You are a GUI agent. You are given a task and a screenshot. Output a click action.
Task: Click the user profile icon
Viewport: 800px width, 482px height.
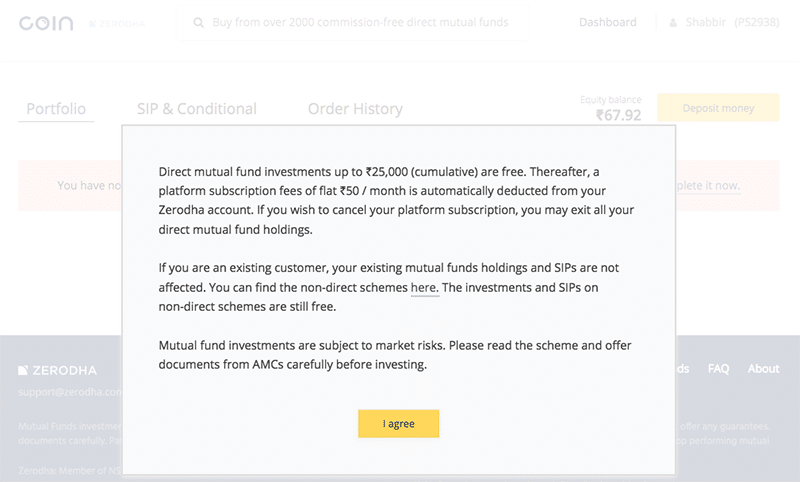tap(673, 22)
